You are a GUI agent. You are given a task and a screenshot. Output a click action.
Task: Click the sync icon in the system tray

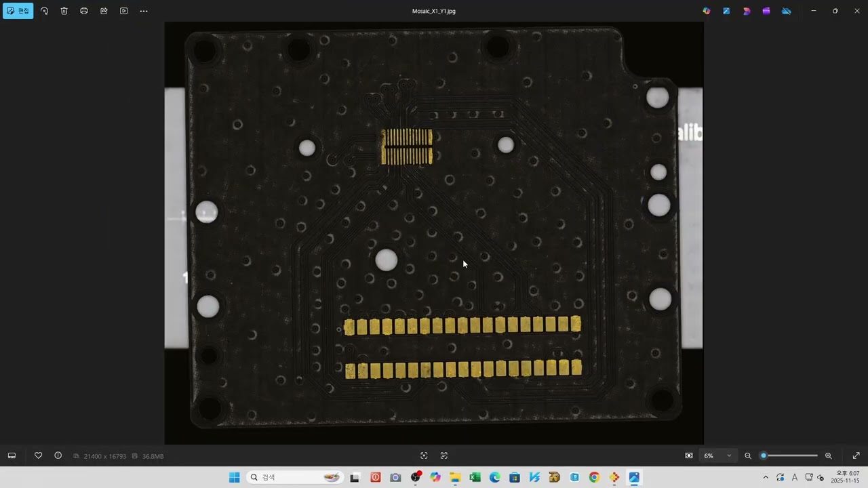pyautogui.click(x=781, y=477)
